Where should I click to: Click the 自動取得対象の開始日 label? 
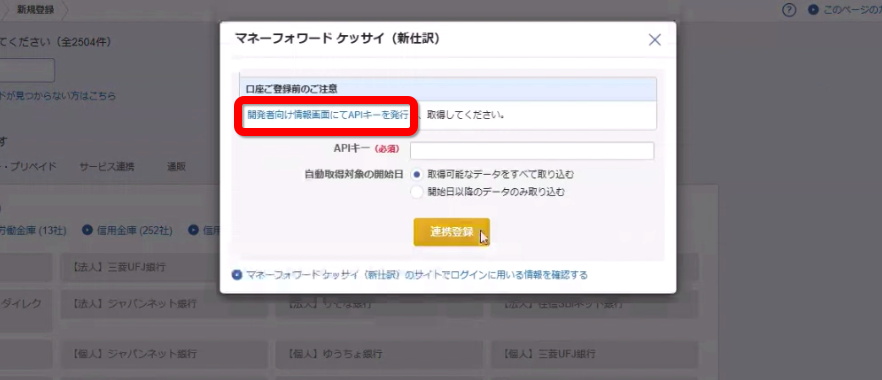tap(353, 174)
